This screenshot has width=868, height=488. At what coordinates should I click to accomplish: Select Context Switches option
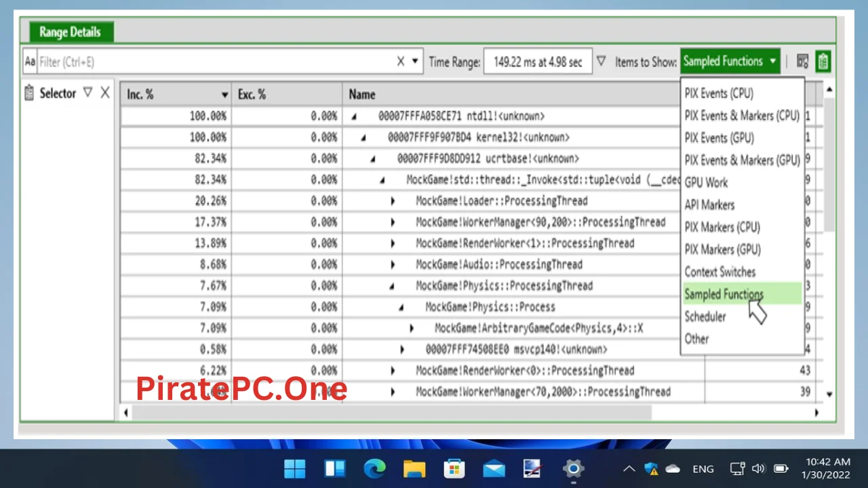tap(719, 272)
